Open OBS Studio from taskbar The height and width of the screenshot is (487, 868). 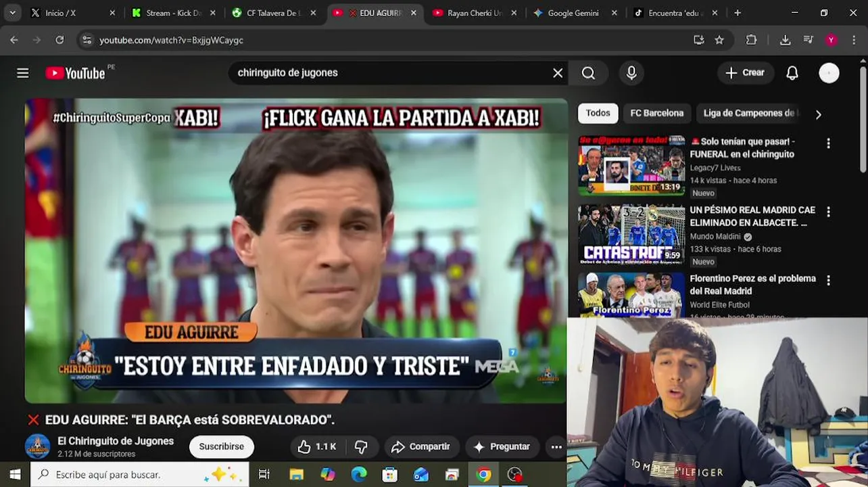click(515, 475)
